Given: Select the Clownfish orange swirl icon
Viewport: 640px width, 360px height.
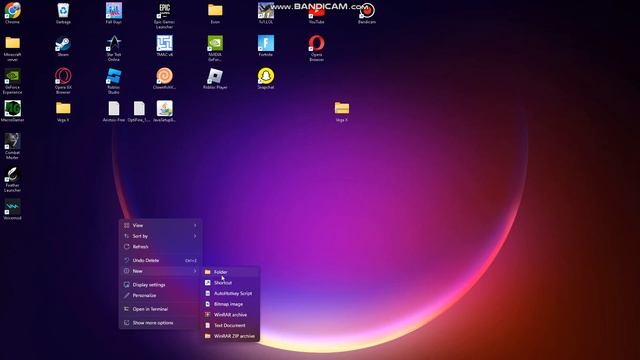Looking at the screenshot, I should (164, 78).
